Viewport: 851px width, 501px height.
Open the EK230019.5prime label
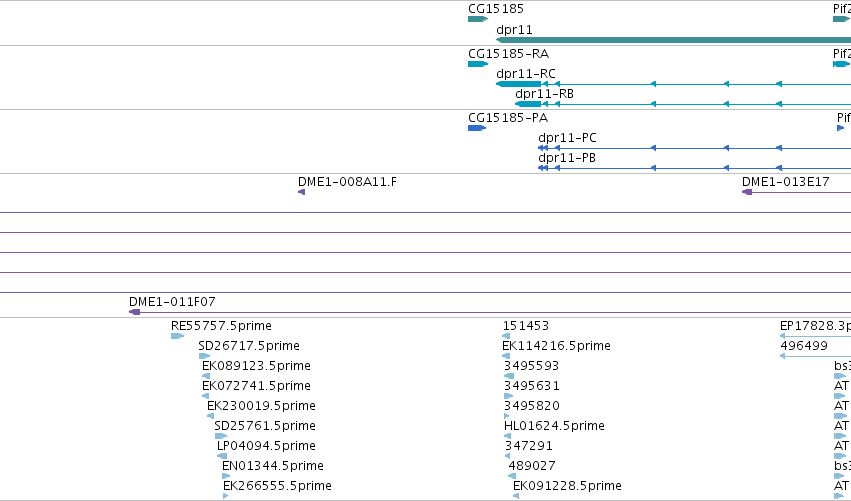tap(261, 406)
